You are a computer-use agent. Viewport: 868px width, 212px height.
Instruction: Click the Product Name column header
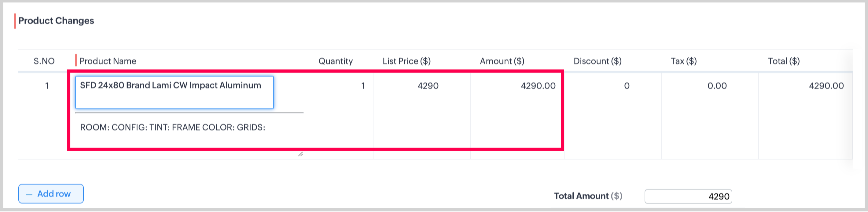pyautogui.click(x=108, y=61)
